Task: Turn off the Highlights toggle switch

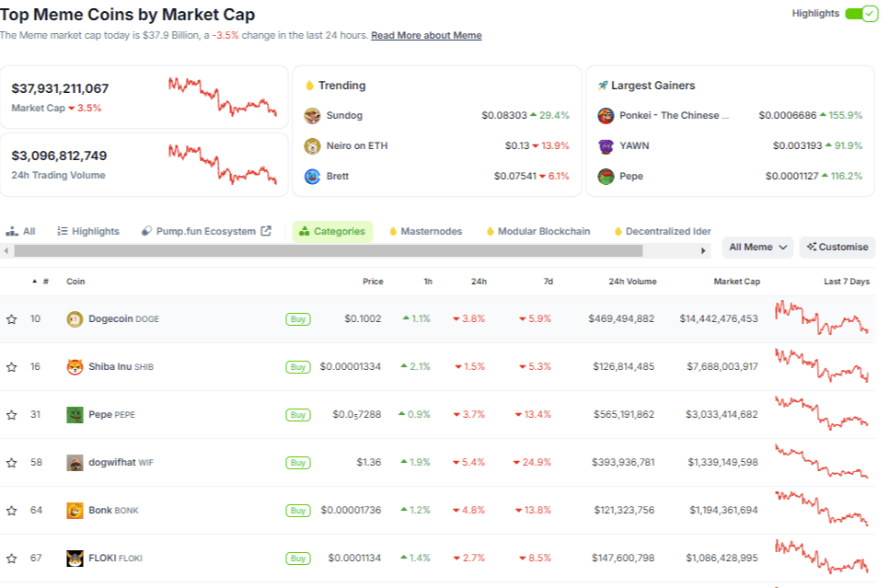Action: [860, 14]
